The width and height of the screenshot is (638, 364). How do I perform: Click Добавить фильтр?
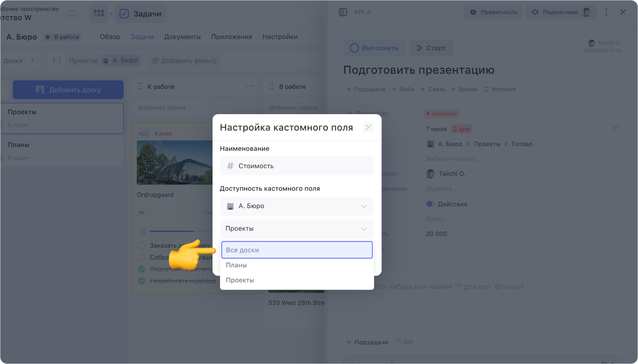pyautogui.click(x=184, y=61)
